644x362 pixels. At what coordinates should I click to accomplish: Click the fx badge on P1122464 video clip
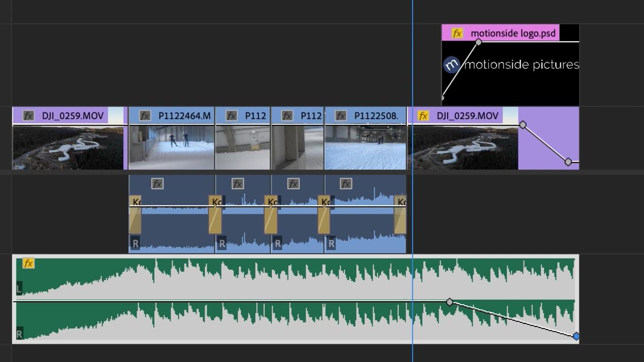(x=145, y=116)
